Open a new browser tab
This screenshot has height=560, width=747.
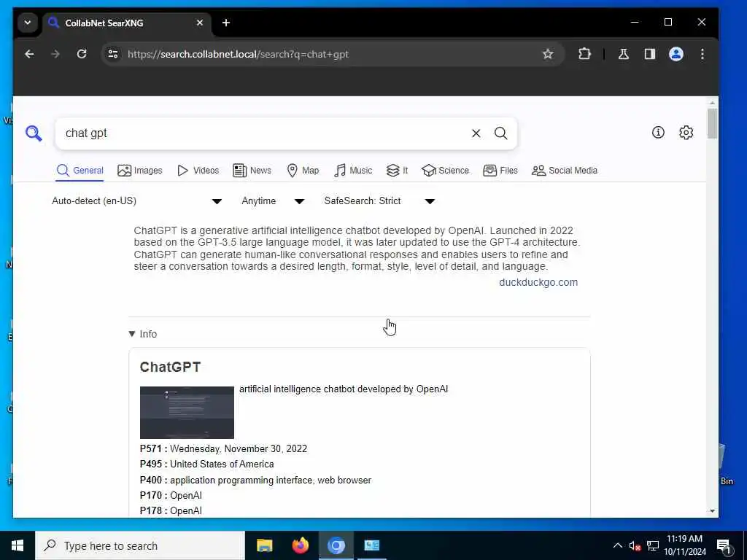[226, 23]
